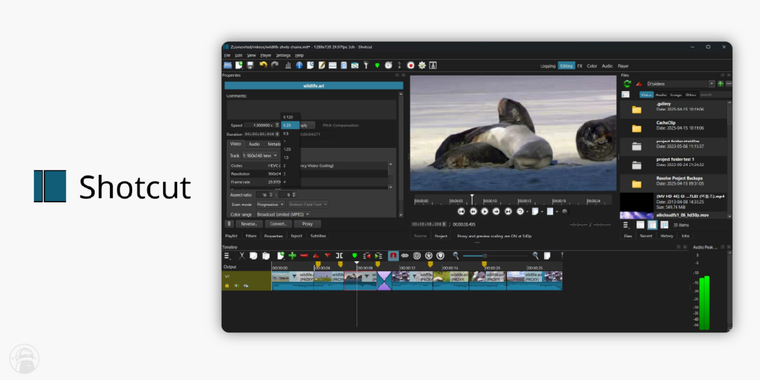
Task: Click the player scrub bar playhead
Action: [x=472, y=199]
